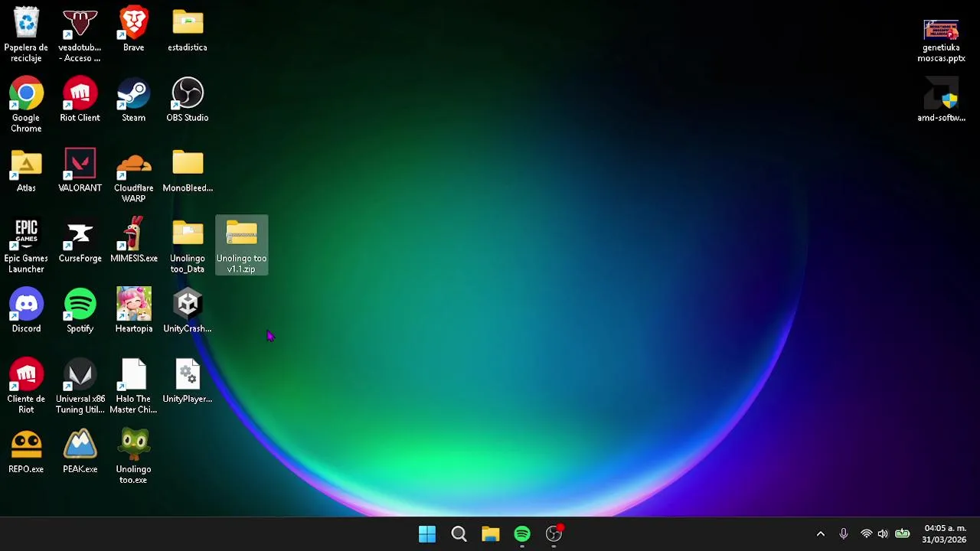This screenshot has height=551, width=980.
Task: Select the Riot Client desktop icon
Action: 80,99
